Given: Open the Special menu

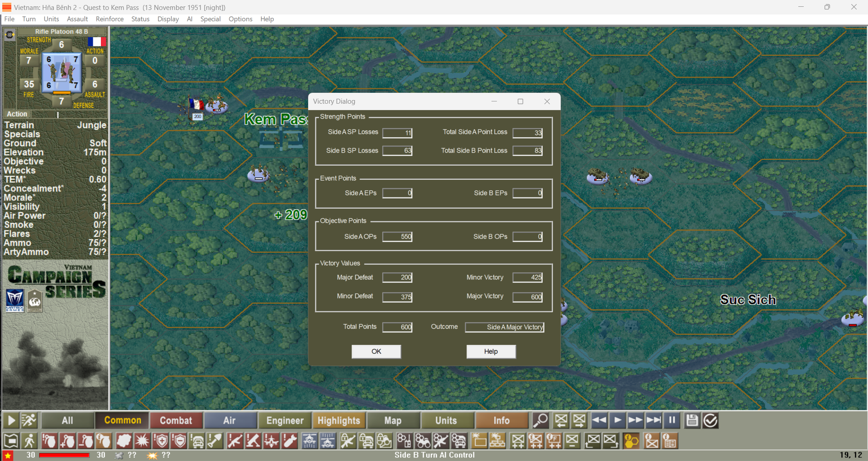Looking at the screenshot, I should 210,19.
